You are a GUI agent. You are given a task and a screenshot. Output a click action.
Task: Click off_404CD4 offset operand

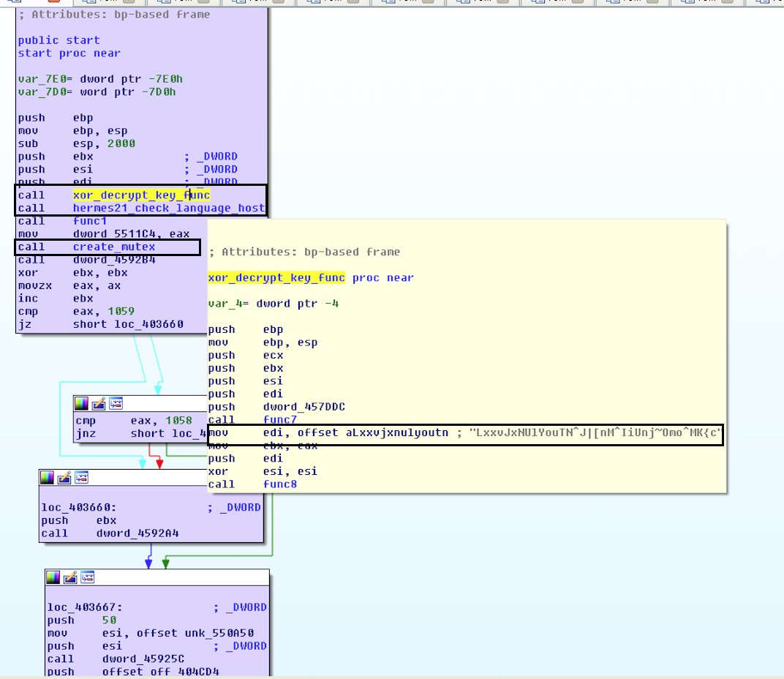(x=185, y=672)
